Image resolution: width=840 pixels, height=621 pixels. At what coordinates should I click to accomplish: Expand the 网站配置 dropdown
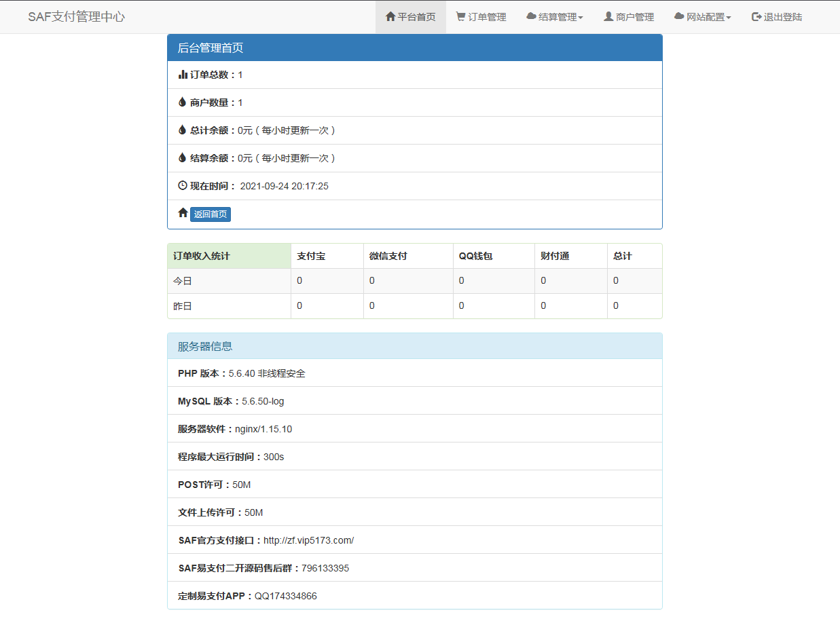[702, 16]
